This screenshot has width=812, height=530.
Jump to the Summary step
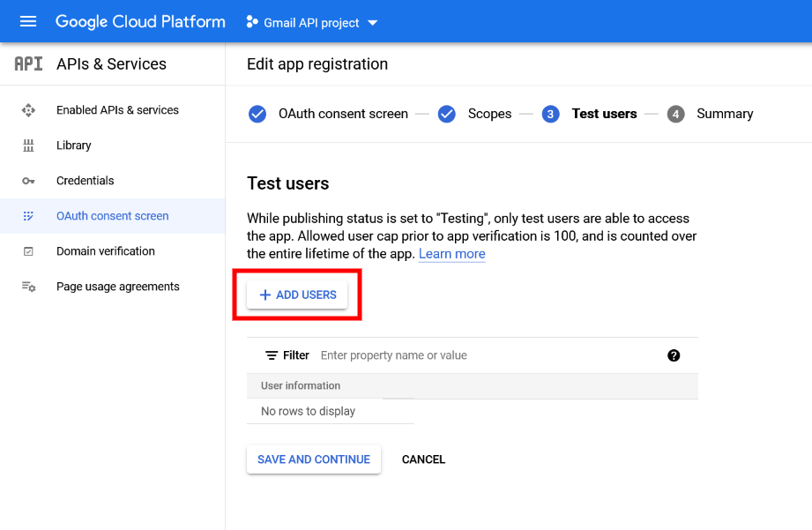[724, 114]
